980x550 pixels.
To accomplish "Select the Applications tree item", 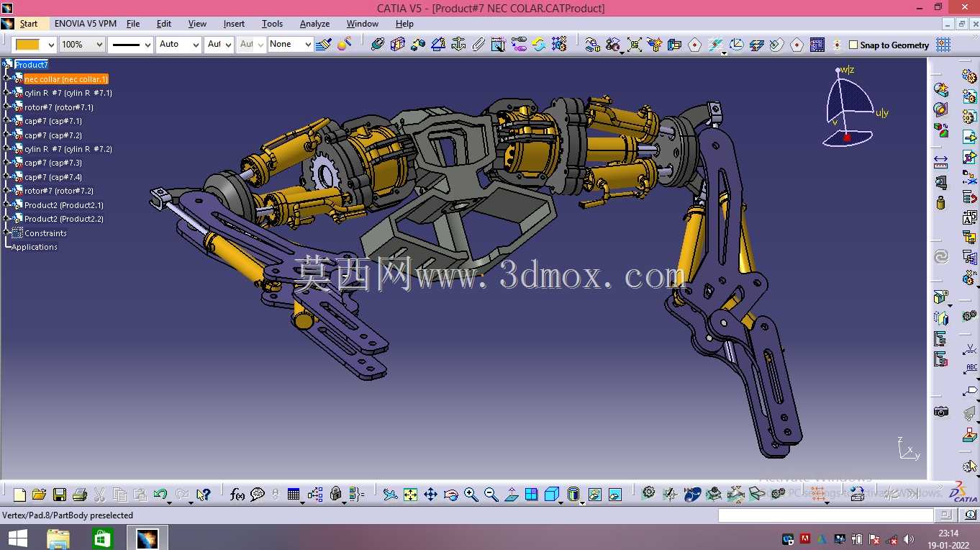I will tap(35, 248).
